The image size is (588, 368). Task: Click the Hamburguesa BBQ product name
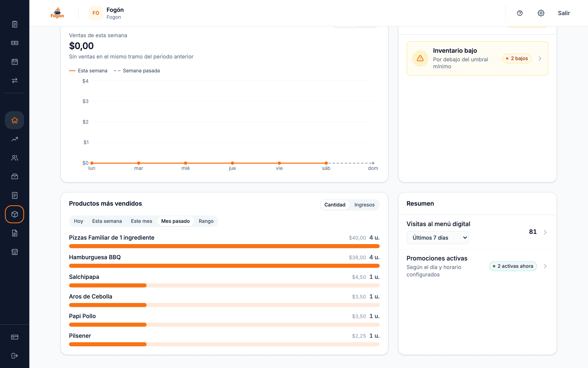pos(95,257)
